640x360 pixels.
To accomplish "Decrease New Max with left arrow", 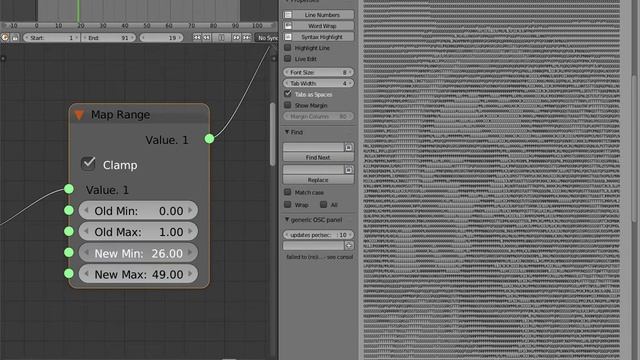I will coord(86,274).
